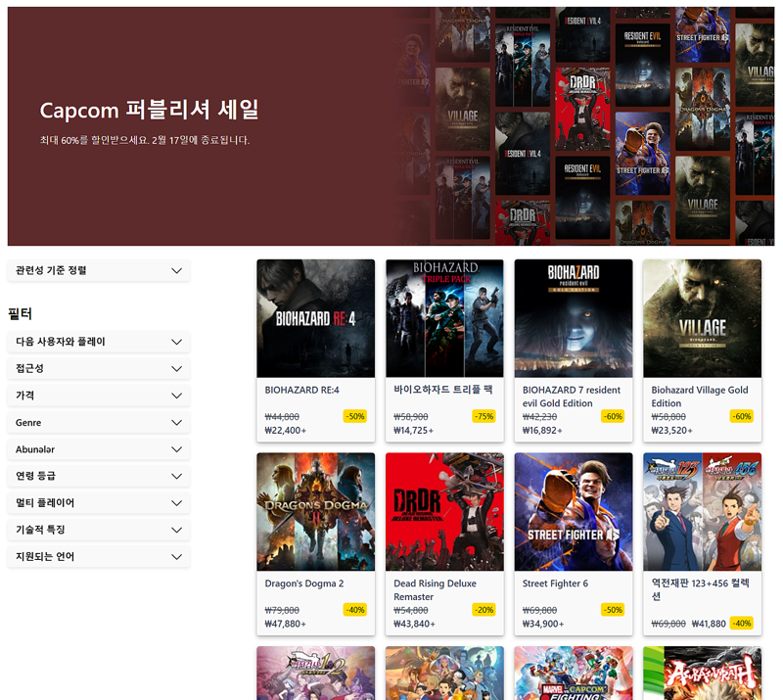Click the BIOHAZARD RE:4 title link
Screen dimensions: 783x700
pyautogui.click(x=301, y=391)
